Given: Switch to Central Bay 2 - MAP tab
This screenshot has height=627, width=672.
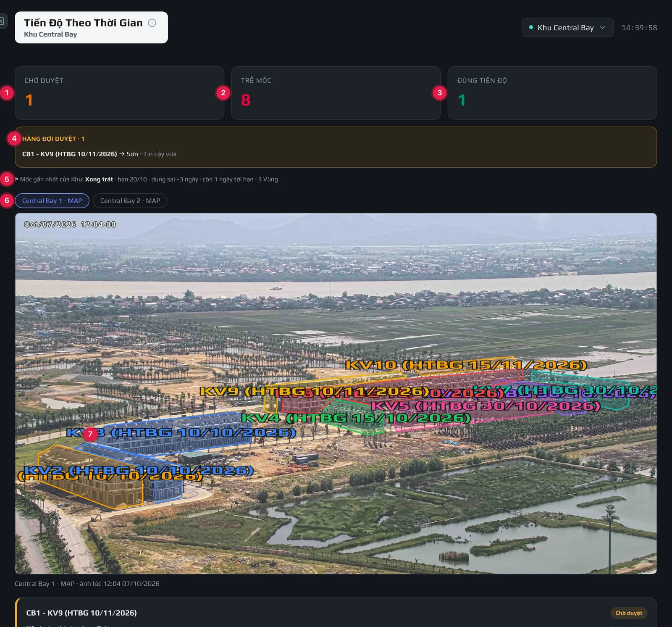Looking at the screenshot, I should tap(130, 200).
